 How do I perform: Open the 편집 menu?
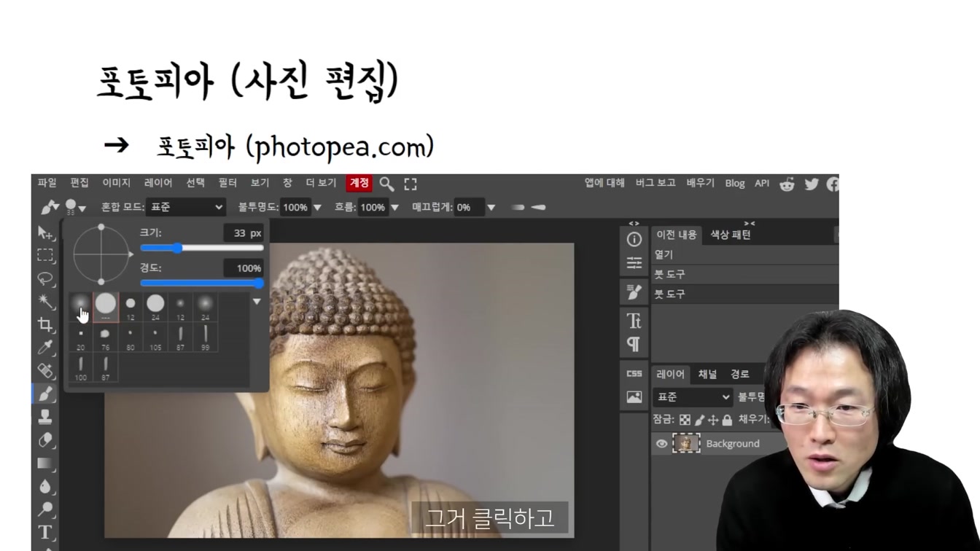tap(79, 183)
